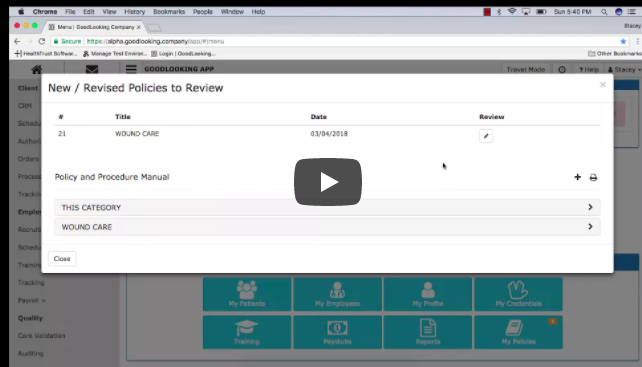642x367 pixels.
Task: Select Tracking in sidebar under Training
Action: click(x=31, y=283)
